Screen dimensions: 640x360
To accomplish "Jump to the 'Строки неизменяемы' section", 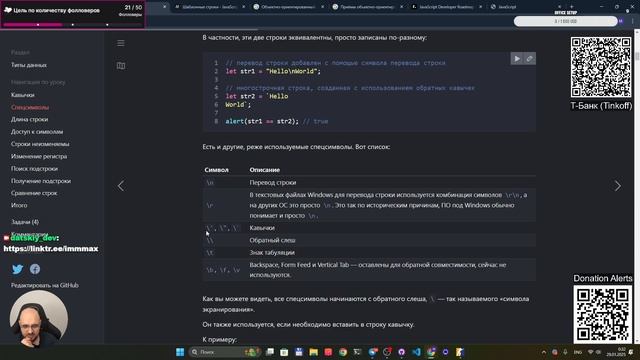I will click(40, 144).
